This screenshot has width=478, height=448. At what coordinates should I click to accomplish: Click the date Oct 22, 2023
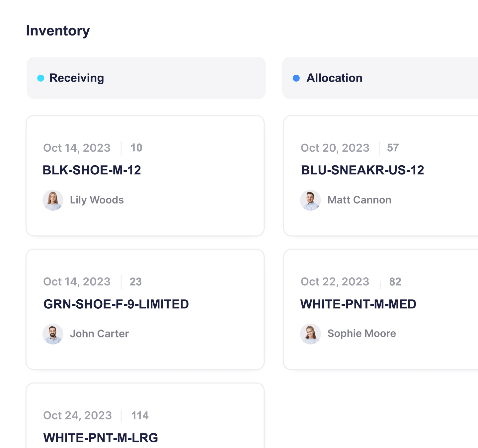click(335, 282)
